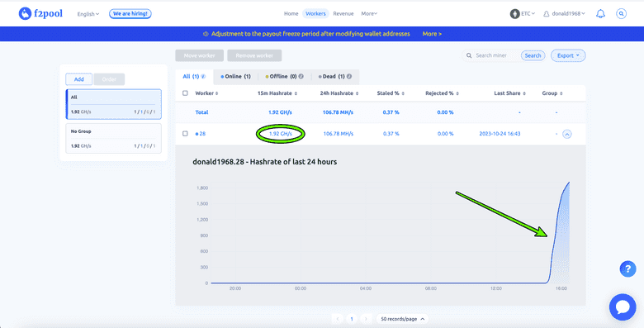Click the info icon beside Offline tab
Viewport: 644px width, 328px height.
tap(301, 77)
